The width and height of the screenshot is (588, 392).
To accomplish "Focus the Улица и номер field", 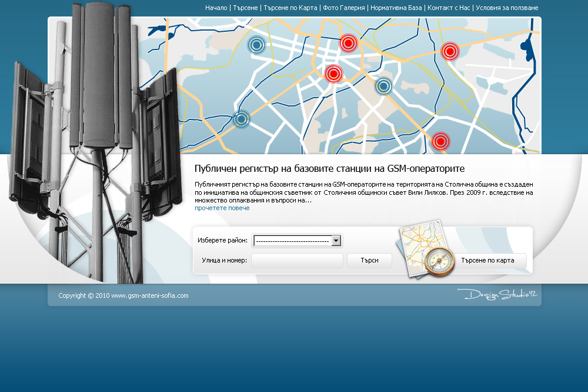I will tap(297, 261).
